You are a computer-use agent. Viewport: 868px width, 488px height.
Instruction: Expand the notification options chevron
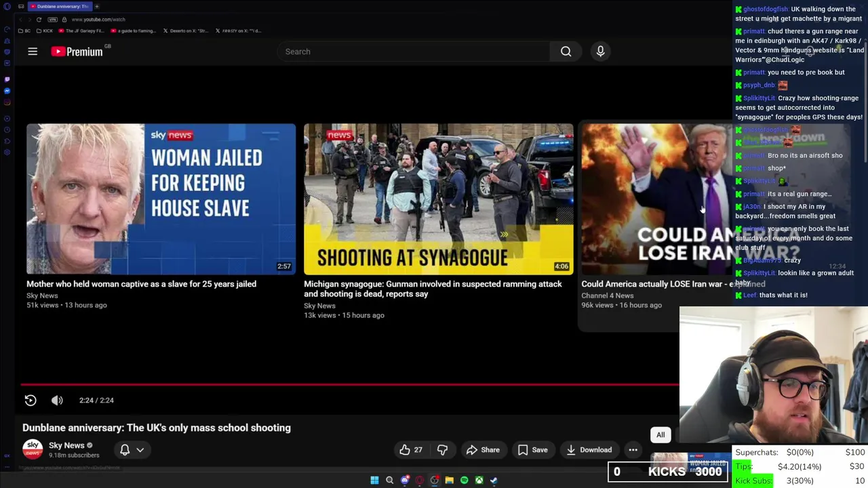coord(140,450)
